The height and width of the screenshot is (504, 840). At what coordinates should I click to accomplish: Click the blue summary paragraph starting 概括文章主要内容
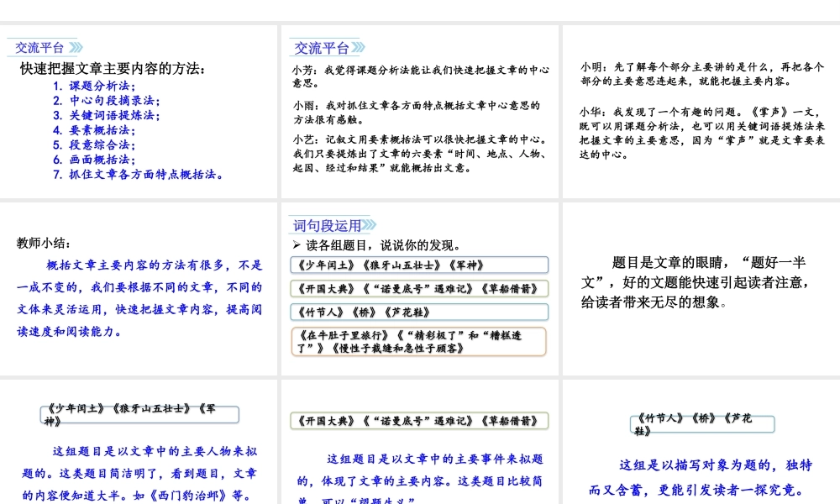click(x=139, y=298)
